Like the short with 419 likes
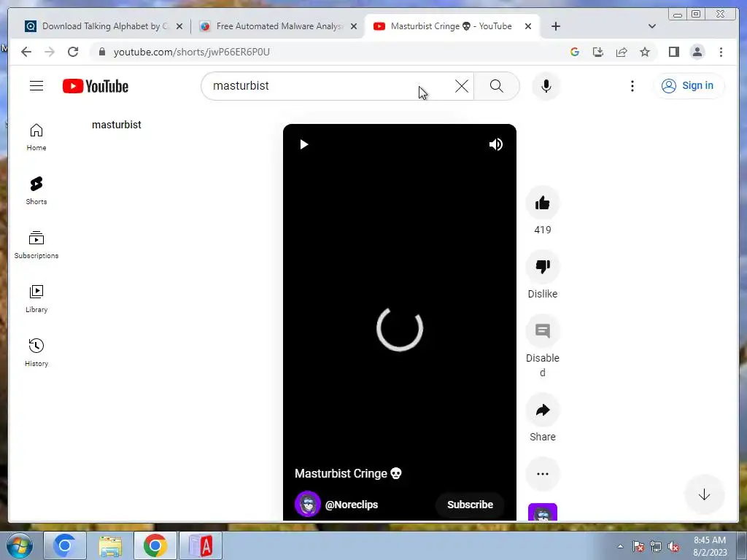 pos(542,203)
